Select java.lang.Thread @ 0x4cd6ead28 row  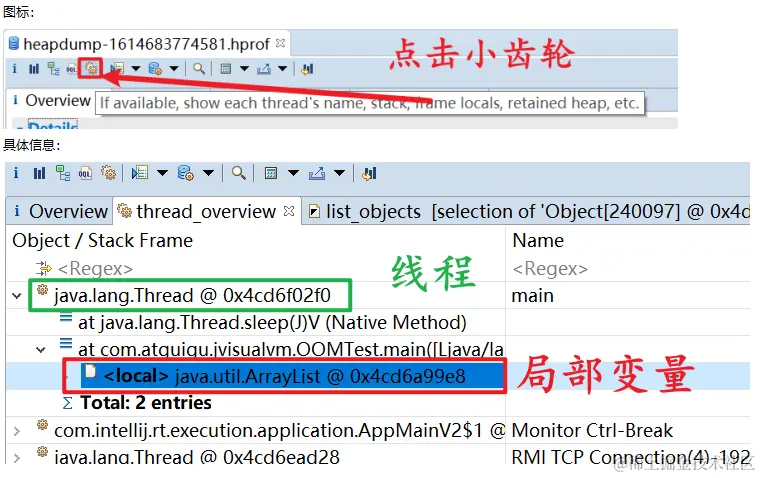[x=197, y=458]
